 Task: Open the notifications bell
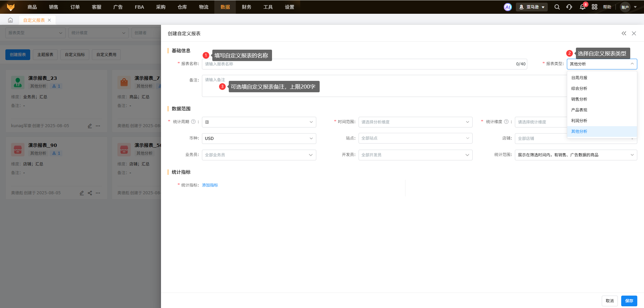click(583, 7)
